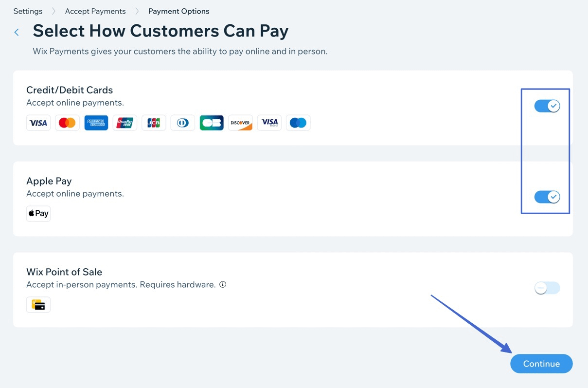Click the Maestro card icon
The image size is (588, 388).
point(298,123)
